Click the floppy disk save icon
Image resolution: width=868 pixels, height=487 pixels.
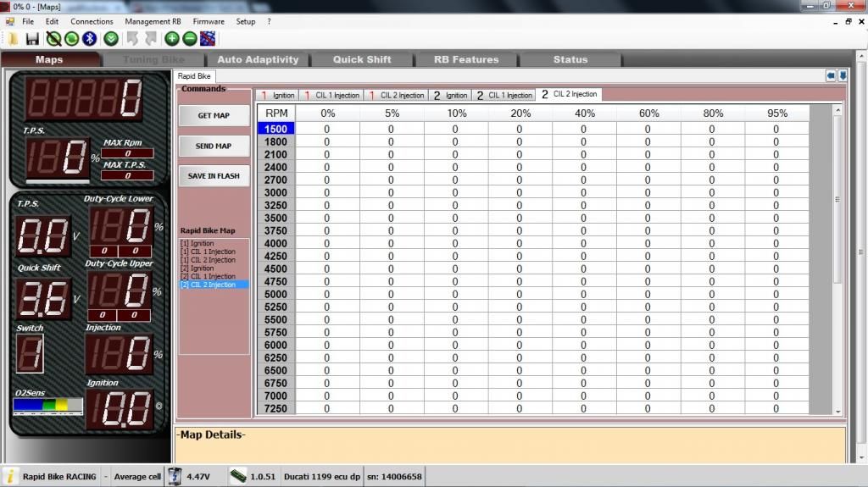click(x=32, y=39)
